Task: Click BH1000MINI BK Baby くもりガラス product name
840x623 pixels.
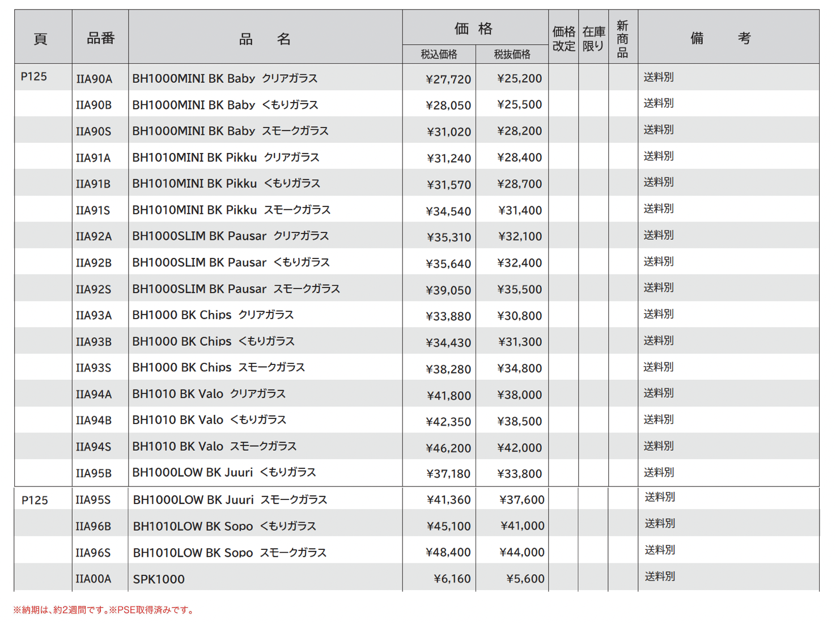Action: (x=225, y=105)
